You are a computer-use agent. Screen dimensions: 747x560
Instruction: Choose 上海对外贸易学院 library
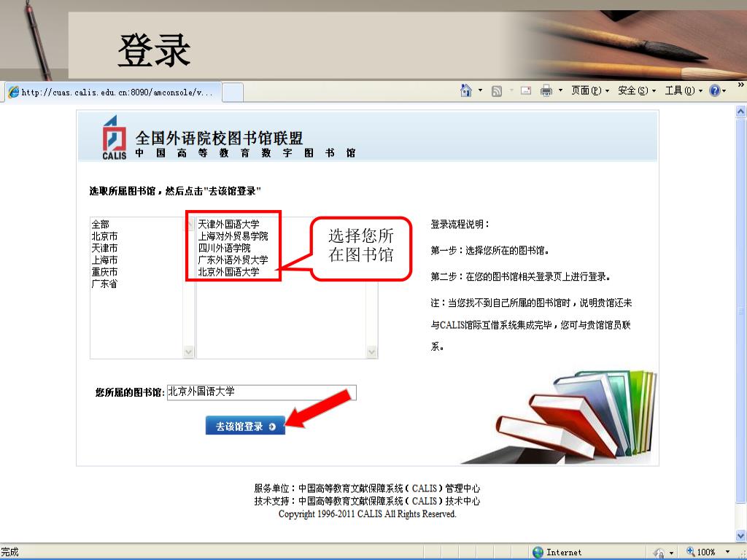pos(233,236)
